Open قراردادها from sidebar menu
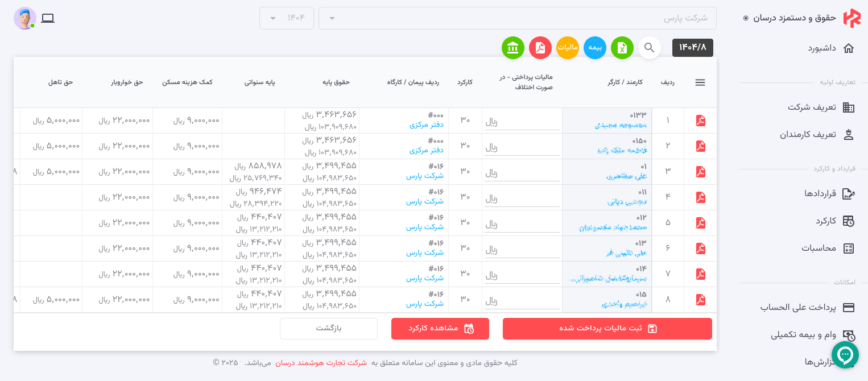 [820, 193]
